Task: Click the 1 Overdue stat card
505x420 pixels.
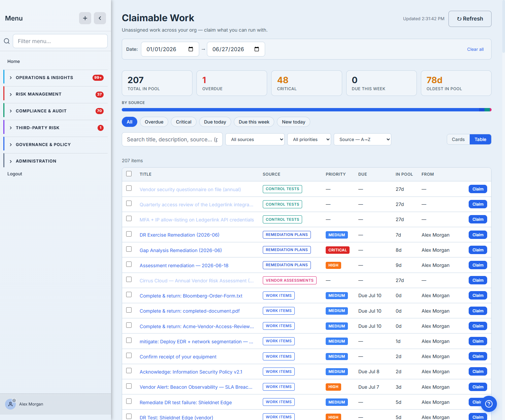Action: (x=232, y=83)
